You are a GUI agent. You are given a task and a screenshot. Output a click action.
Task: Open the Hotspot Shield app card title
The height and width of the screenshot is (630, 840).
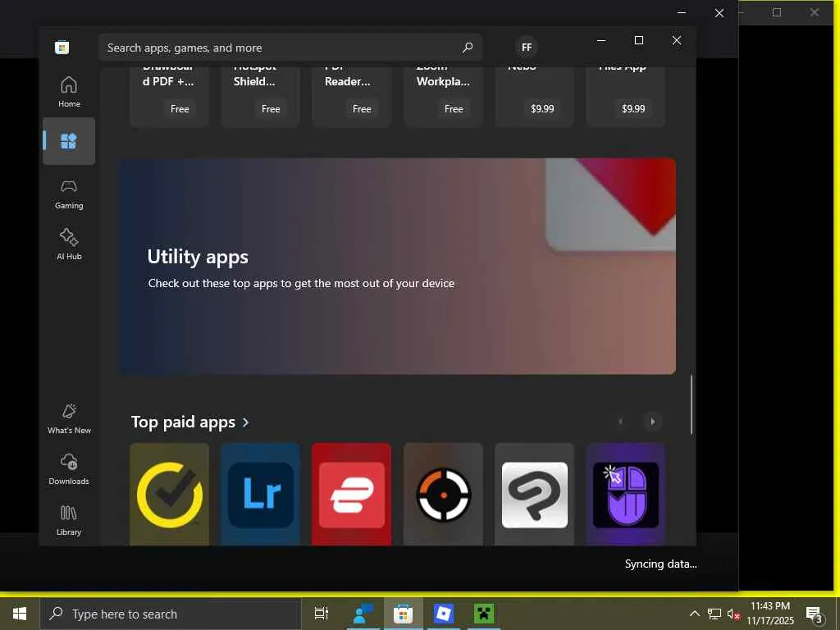tap(254, 75)
